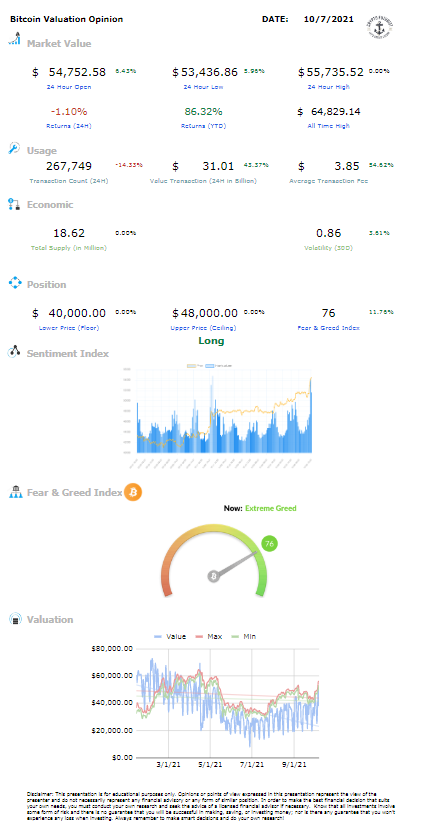The height and width of the screenshot is (832, 425).
Task: Toggle the Max series in valuation legend
Action: (207, 636)
